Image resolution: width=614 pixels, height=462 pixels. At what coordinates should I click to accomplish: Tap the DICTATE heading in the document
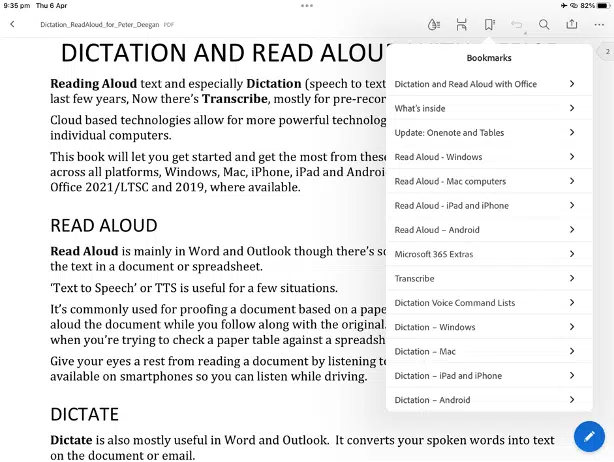(x=85, y=414)
